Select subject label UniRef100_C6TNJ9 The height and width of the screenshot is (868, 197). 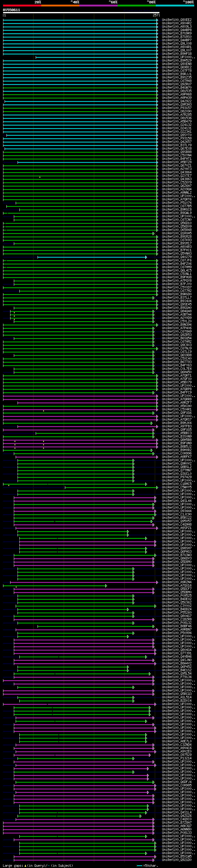coord(177,349)
